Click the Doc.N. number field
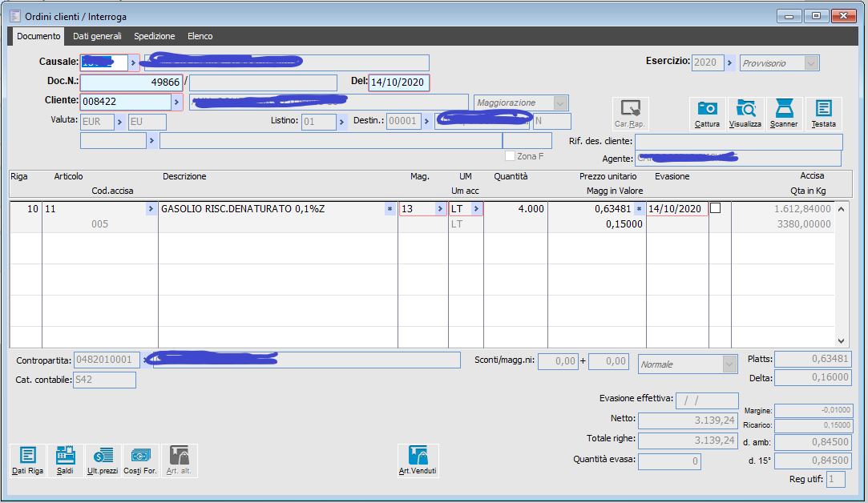The height and width of the screenshot is (503, 868). [131, 82]
